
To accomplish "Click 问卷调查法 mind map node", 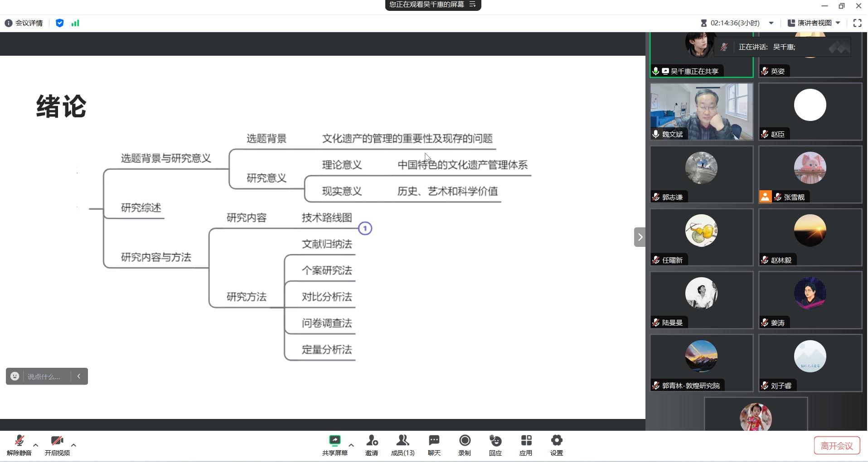I will (327, 323).
